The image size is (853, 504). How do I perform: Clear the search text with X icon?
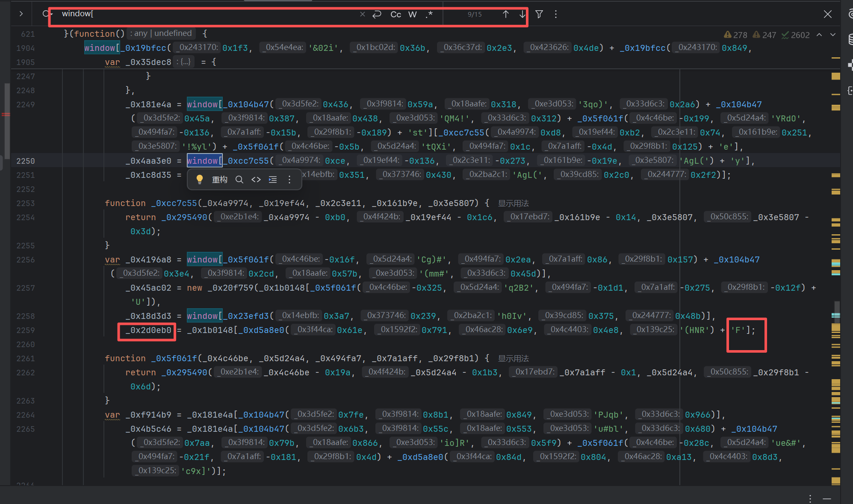point(362,14)
